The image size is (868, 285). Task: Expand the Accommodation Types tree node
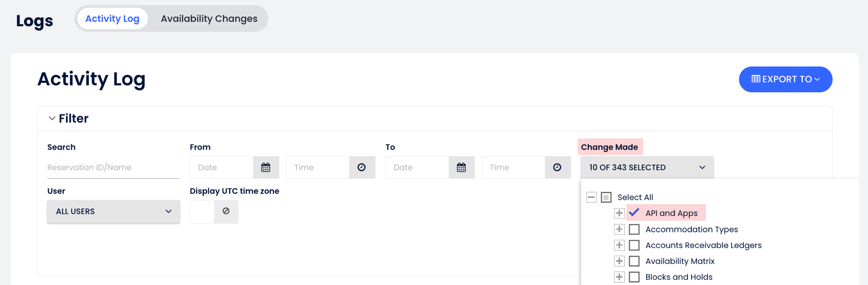pyautogui.click(x=619, y=229)
